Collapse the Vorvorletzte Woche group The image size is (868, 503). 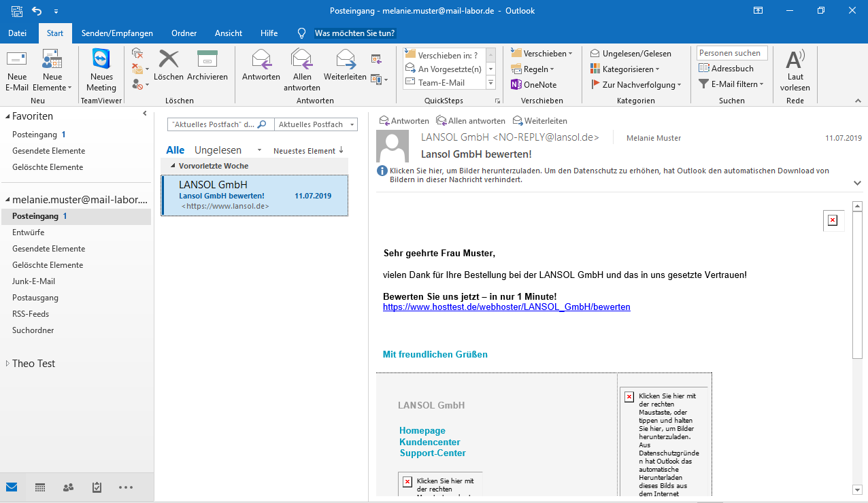tap(173, 166)
